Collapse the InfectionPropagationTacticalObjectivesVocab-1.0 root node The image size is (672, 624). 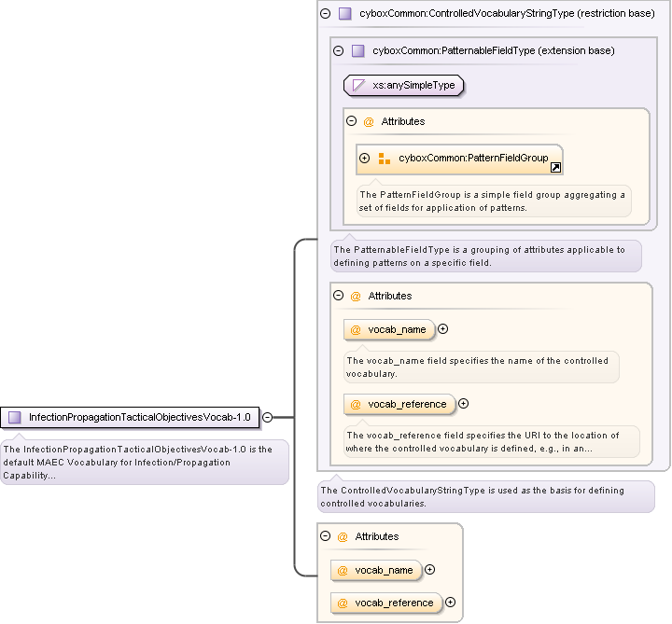click(267, 417)
